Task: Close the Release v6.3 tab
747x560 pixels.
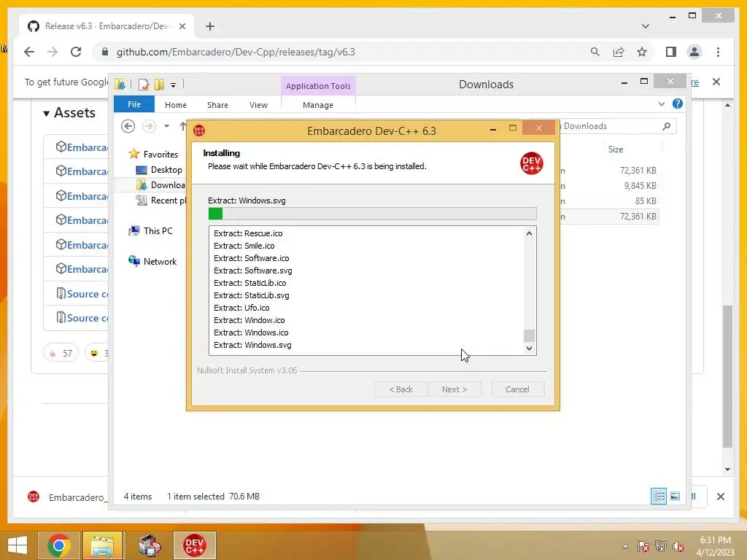Action: 182,26
